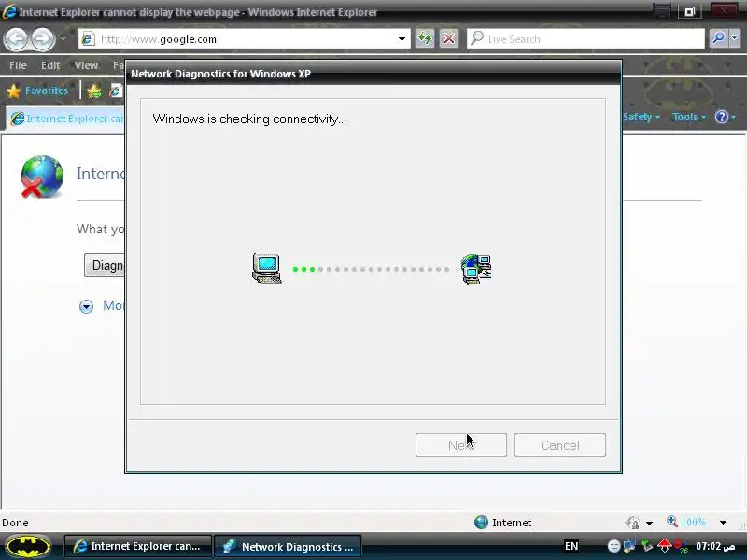Open the Safety menu in command bar
This screenshot has width=747, height=560.
point(641,117)
